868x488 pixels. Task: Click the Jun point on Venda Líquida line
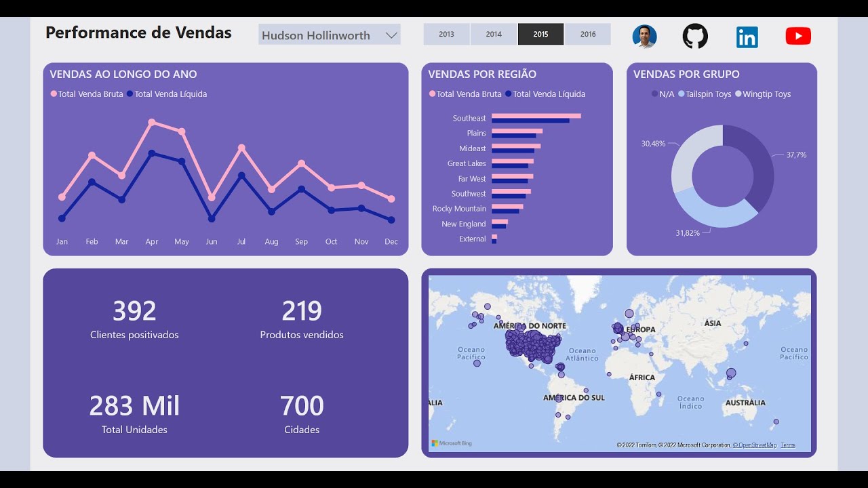coord(212,219)
